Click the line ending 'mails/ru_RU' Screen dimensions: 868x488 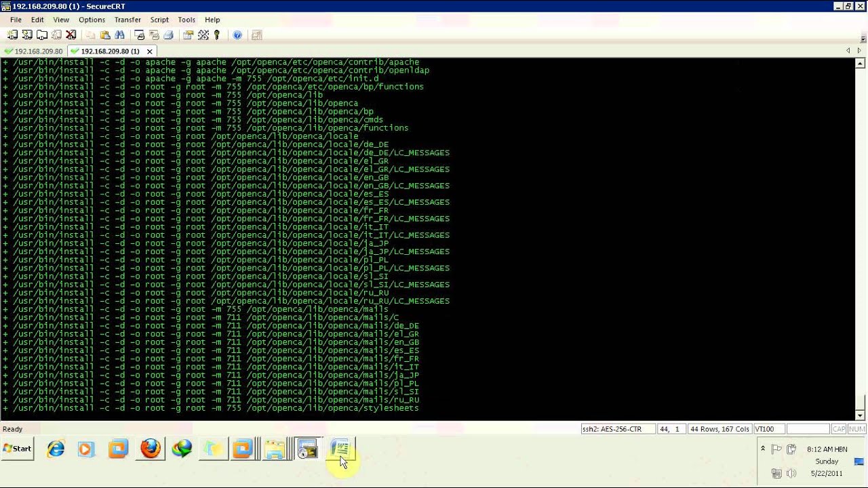pos(211,400)
